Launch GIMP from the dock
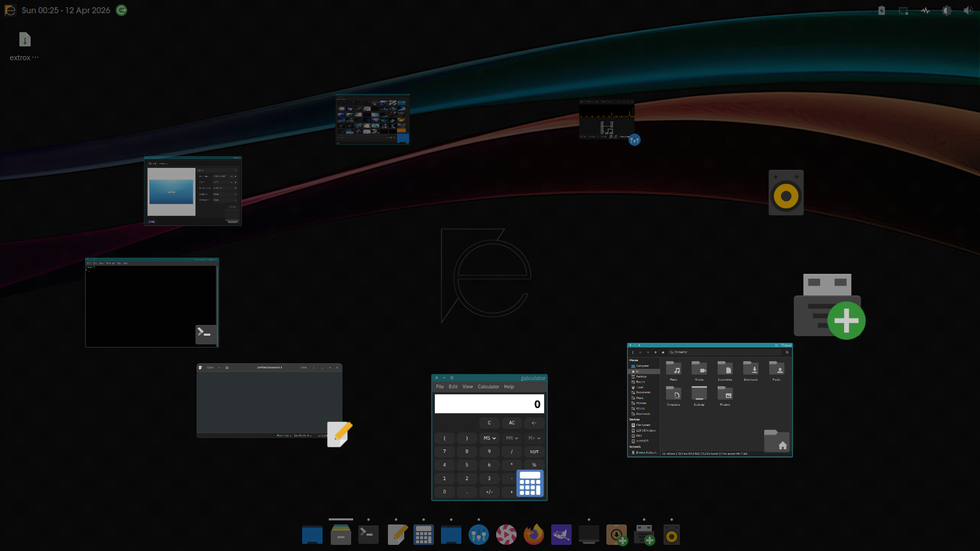Screen dimensions: 980x551 point(561,535)
